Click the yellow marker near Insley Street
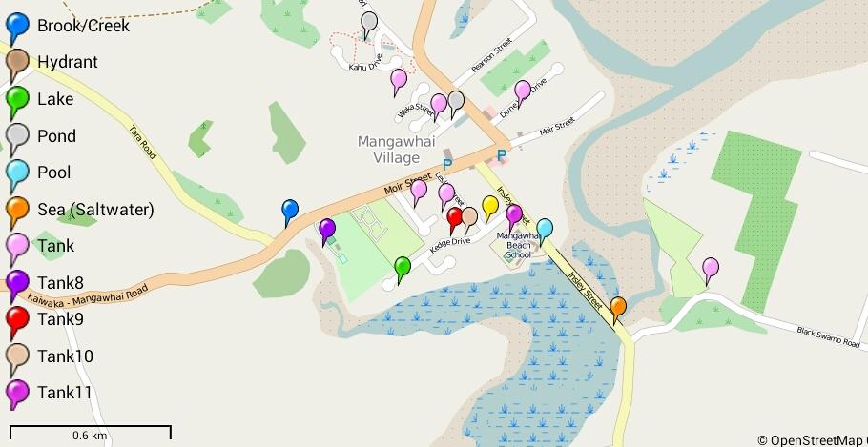This screenshot has width=868, height=447. coord(490,209)
